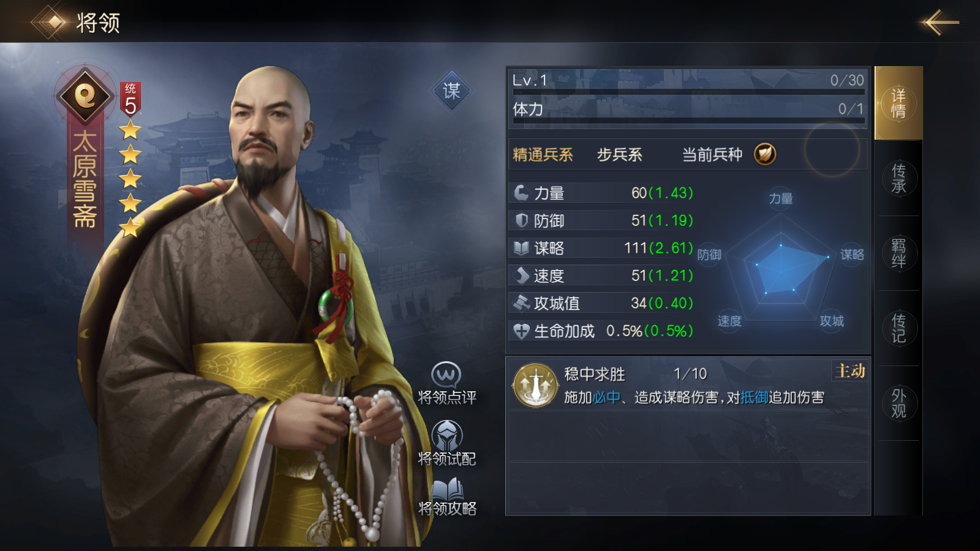Viewport: 980px width, 551px height.
Task: Switch to the 传承 tab
Action: click(899, 178)
